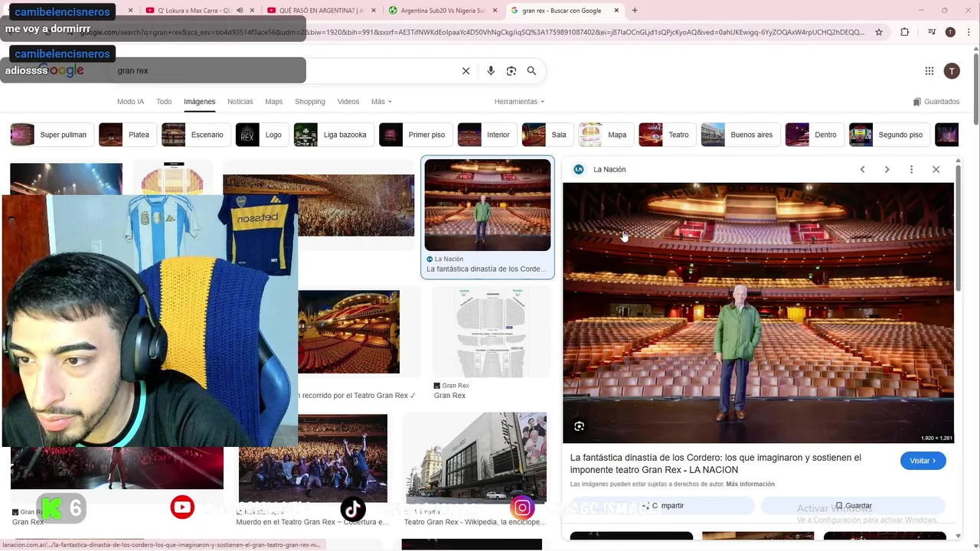Viewport: 980px width, 551px height.
Task: Click the YouTube icon in stream overlay
Action: tap(182, 507)
